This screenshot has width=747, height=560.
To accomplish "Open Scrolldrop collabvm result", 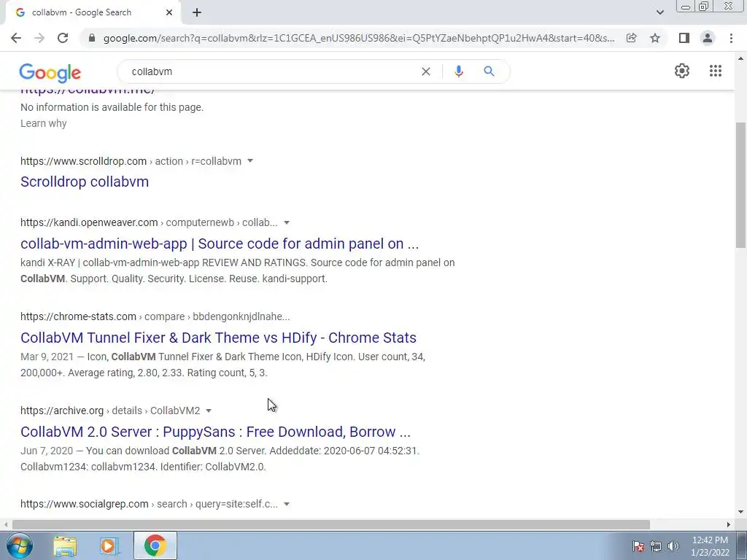I will 85,182.
